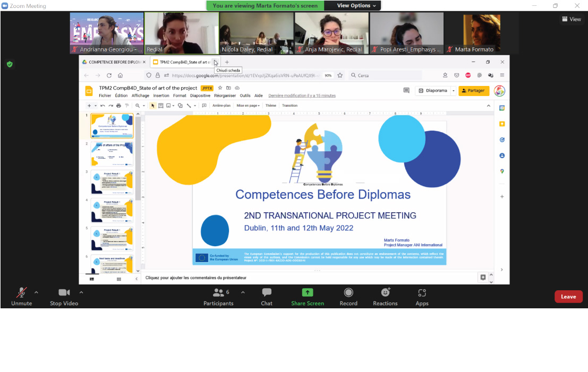Open the Google account avatar
The height and width of the screenshot is (372, 588).
point(499,91)
